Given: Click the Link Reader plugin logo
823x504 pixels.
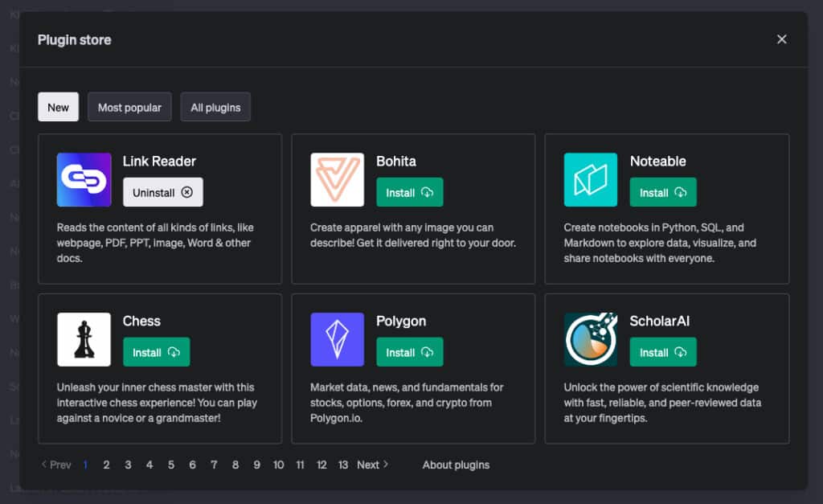Looking at the screenshot, I should click(84, 179).
